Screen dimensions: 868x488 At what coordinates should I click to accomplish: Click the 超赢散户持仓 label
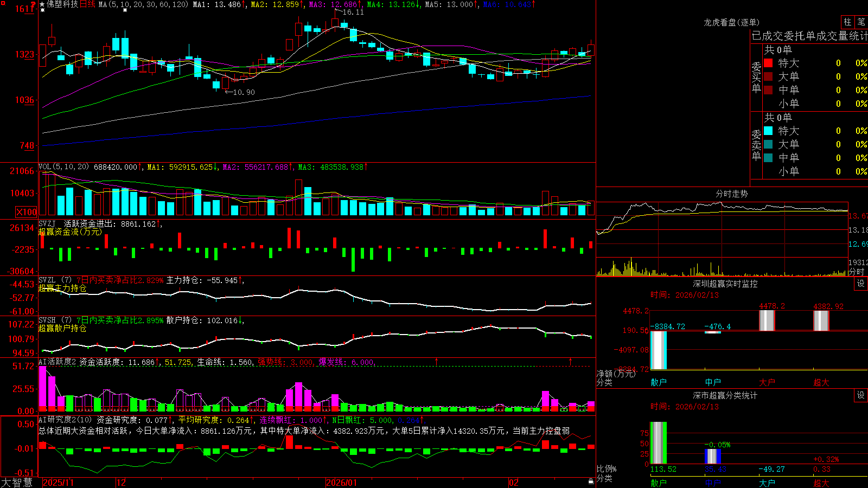[x=62, y=328]
